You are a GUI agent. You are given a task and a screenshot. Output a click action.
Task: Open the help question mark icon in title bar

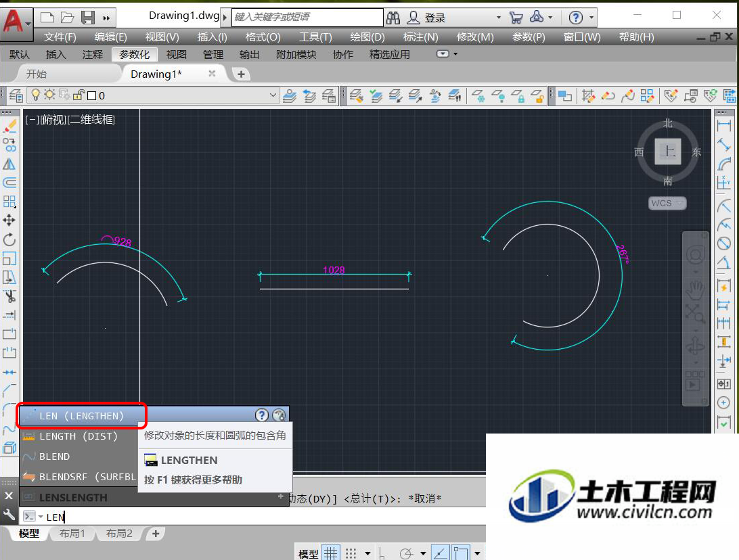pyautogui.click(x=575, y=18)
